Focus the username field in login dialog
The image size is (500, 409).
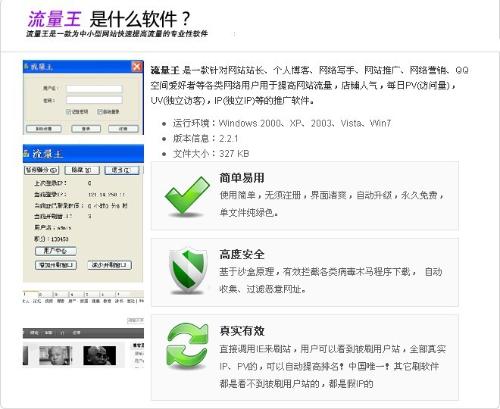pos(94,89)
